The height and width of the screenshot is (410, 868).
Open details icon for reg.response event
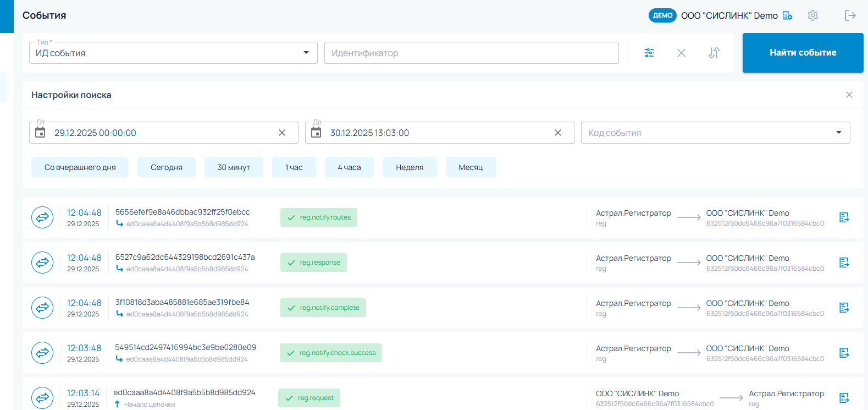844,263
